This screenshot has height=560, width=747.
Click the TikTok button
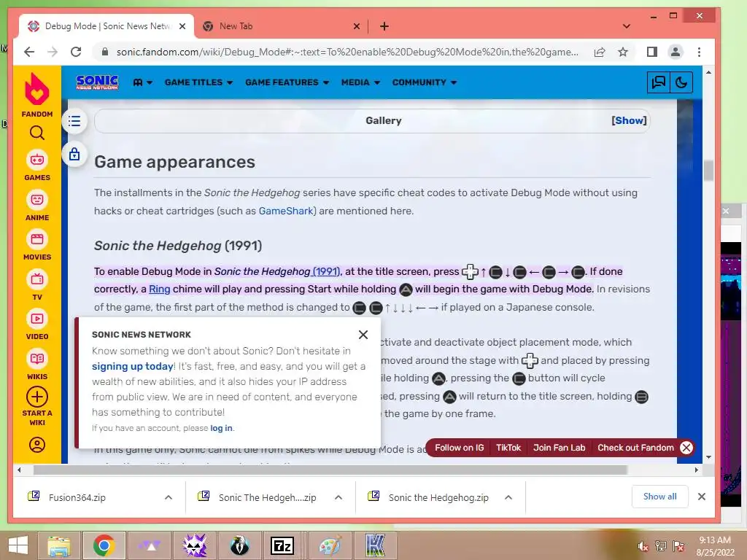[508, 448]
